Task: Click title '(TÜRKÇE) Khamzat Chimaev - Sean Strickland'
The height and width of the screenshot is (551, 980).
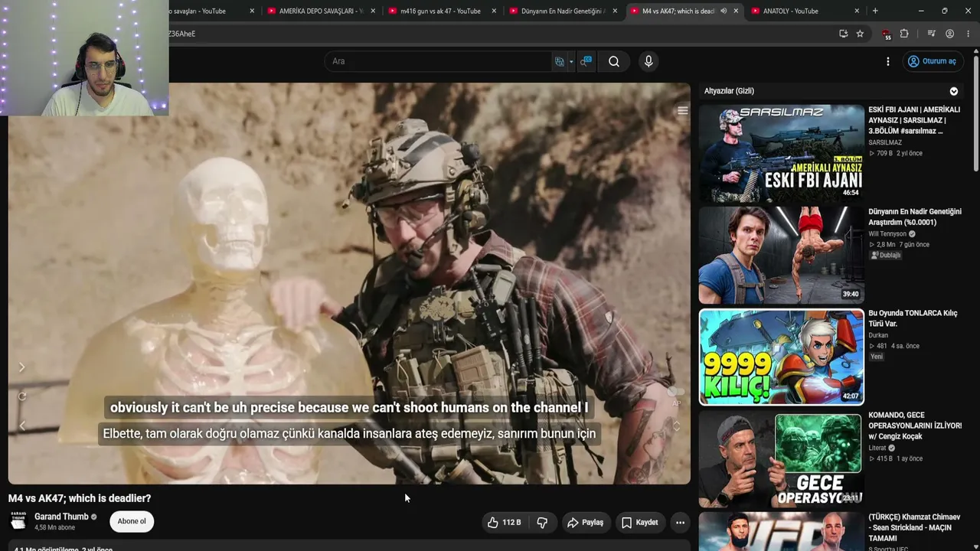Action: point(914,528)
